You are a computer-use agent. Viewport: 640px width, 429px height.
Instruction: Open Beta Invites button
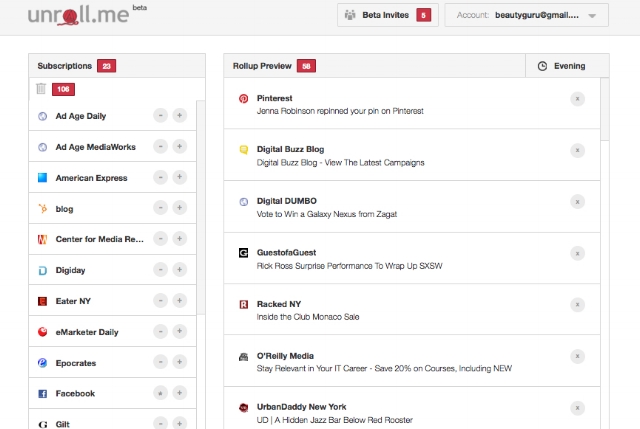387,15
